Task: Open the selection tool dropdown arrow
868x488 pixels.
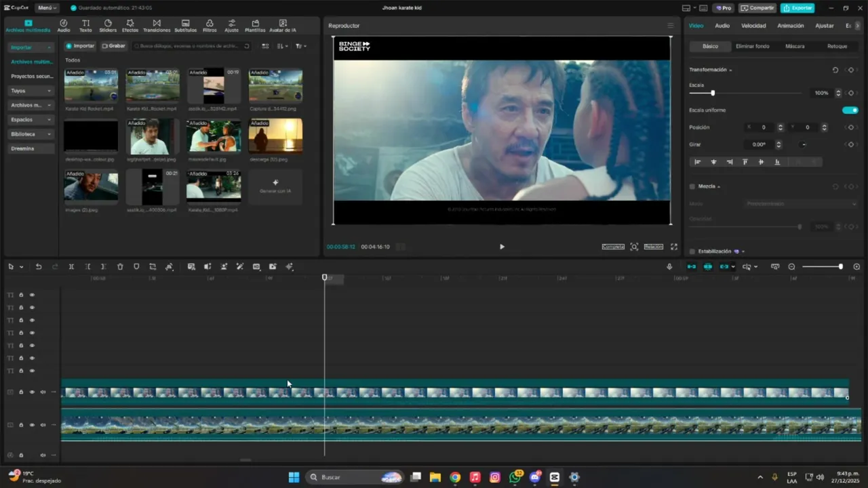Action: (x=22, y=267)
